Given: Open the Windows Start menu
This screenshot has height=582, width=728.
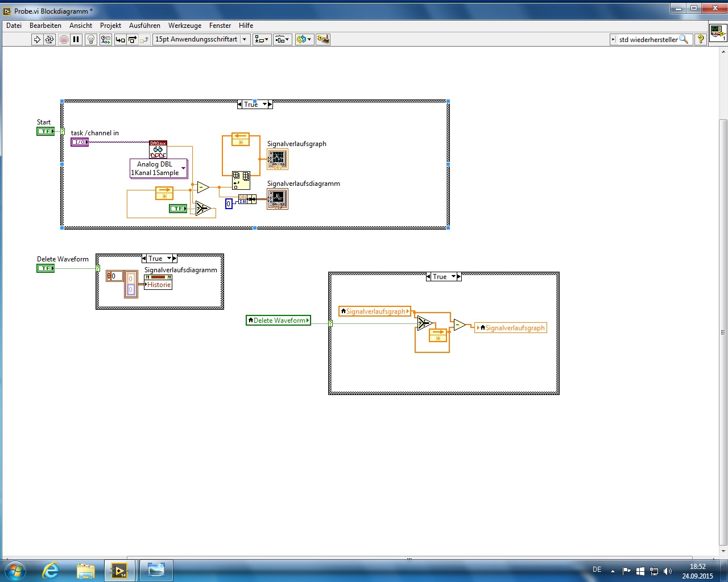Looking at the screenshot, I should [x=15, y=570].
